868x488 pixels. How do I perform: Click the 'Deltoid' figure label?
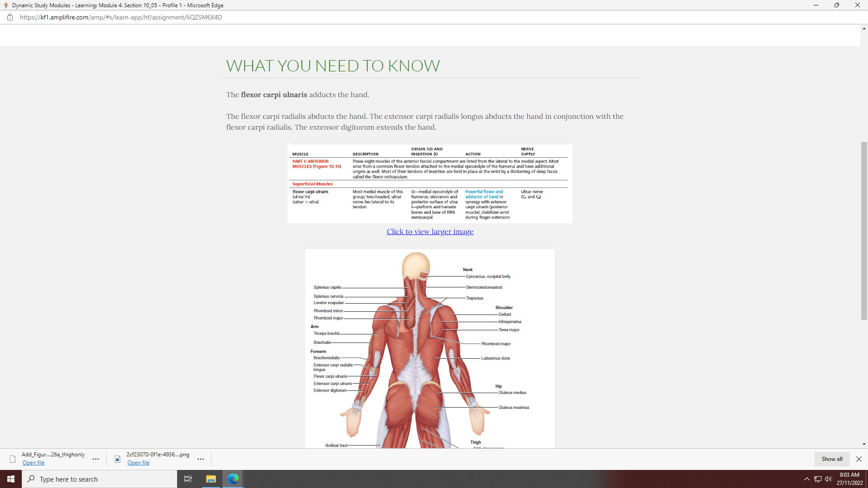pos(505,314)
